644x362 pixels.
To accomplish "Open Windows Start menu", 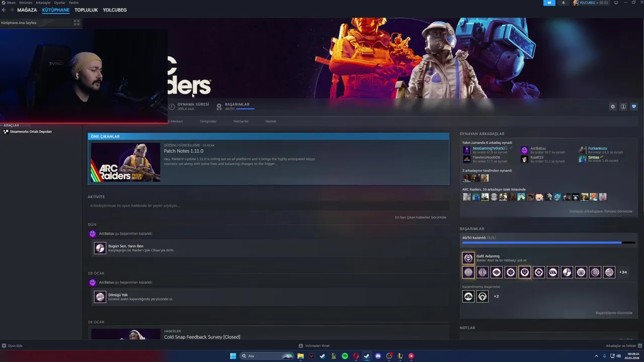I will pyautogui.click(x=233, y=356).
